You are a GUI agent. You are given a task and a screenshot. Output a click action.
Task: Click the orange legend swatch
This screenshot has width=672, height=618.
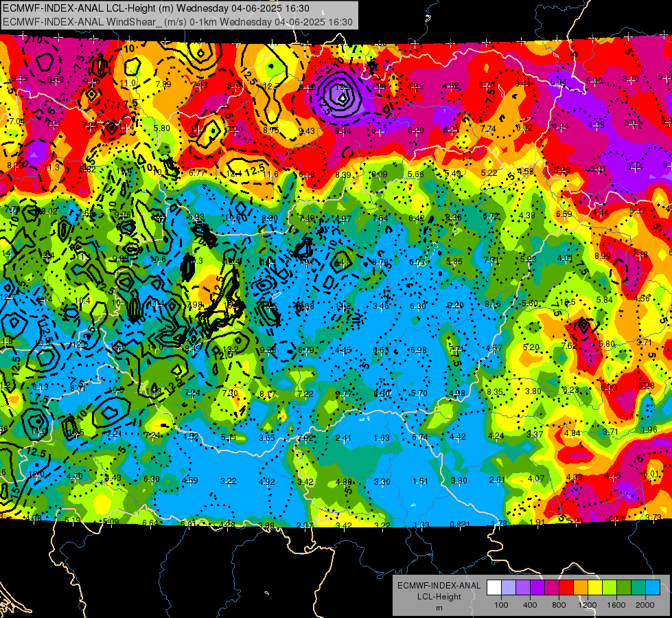point(581,587)
